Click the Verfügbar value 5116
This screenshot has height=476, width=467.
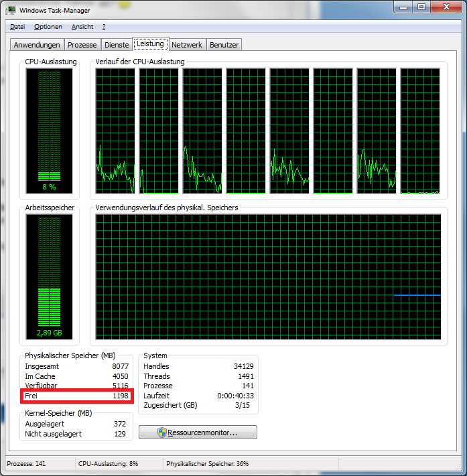pyautogui.click(x=121, y=386)
